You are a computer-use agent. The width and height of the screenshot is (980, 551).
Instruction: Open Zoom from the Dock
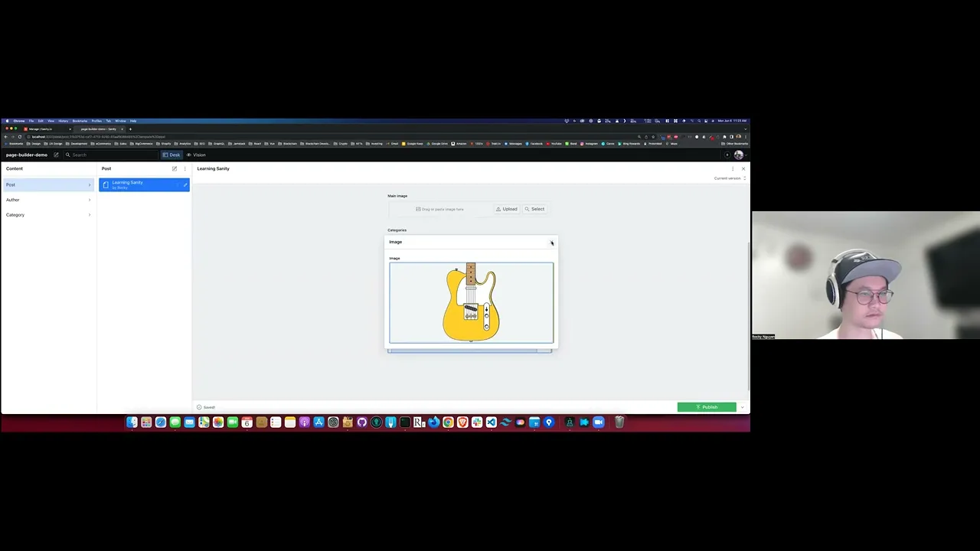pyautogui.click(x=599, y=422)
